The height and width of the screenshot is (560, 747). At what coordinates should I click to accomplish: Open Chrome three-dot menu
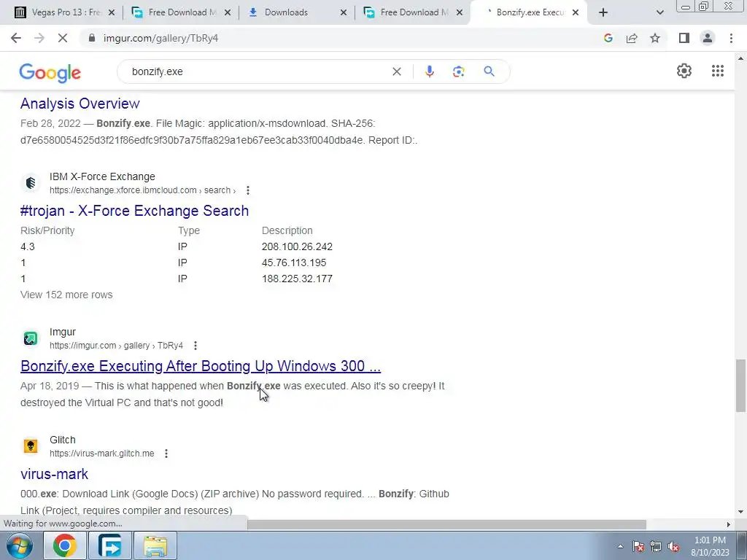tap(731, 38)
